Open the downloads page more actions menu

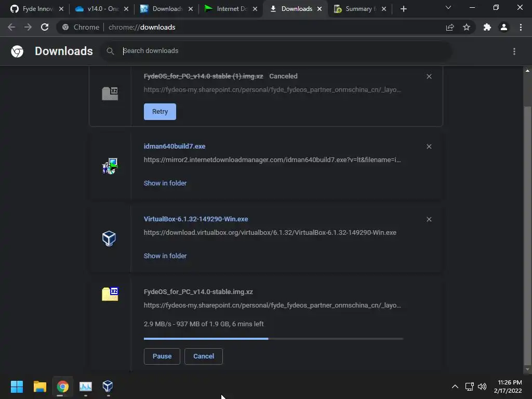pos(514,51)
